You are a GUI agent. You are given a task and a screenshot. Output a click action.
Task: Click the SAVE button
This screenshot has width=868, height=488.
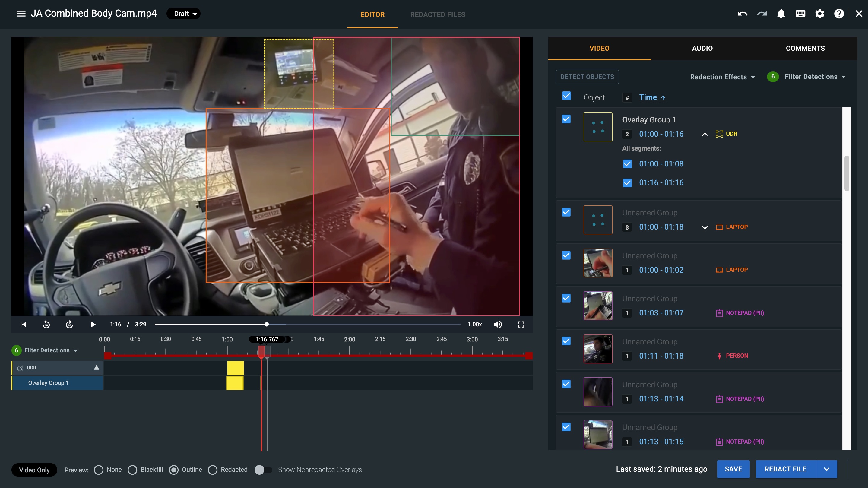coord(733,469)
